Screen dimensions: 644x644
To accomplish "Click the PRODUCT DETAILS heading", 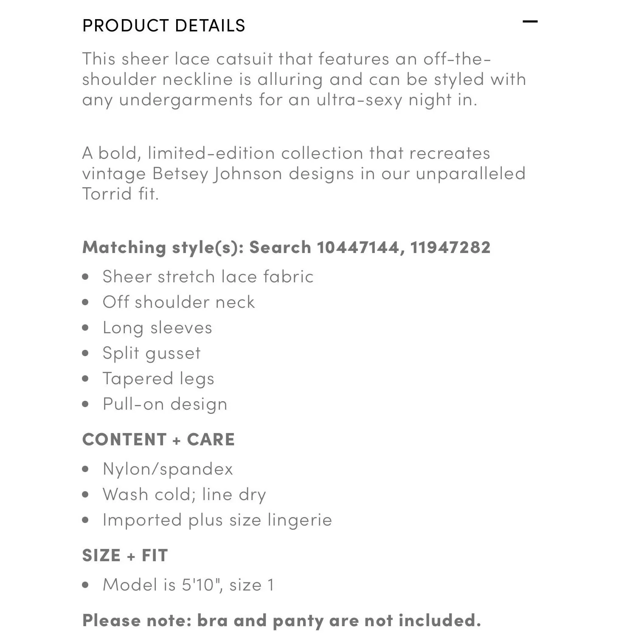I will tap(163, 26).
